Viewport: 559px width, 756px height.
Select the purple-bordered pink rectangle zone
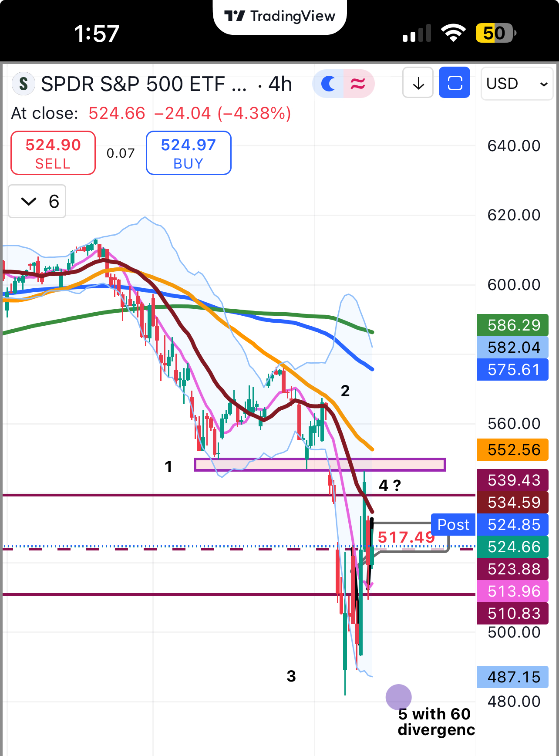(x=320, y=465)
